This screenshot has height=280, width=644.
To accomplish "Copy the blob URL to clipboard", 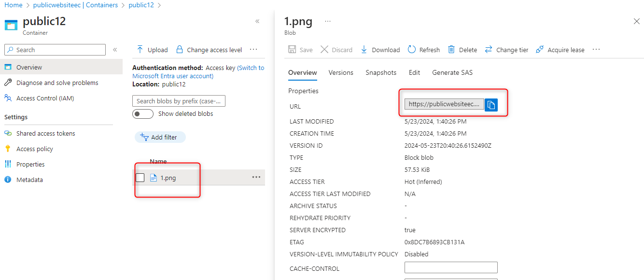I will click(491, 105).
